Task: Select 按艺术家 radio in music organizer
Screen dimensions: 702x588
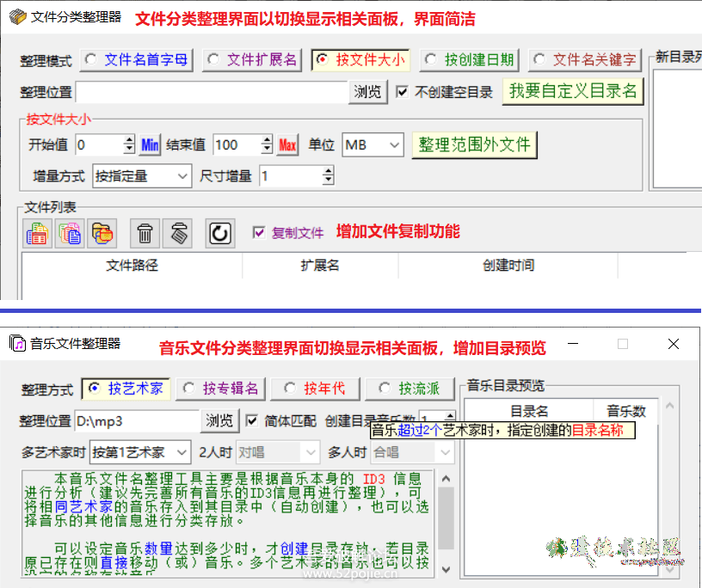Action: click(126, 389)
